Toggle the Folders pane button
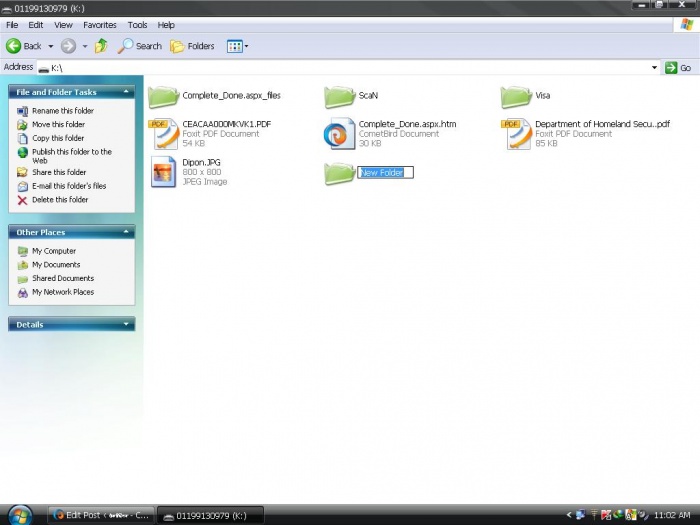The image size is (700, 525). point(192,46)
